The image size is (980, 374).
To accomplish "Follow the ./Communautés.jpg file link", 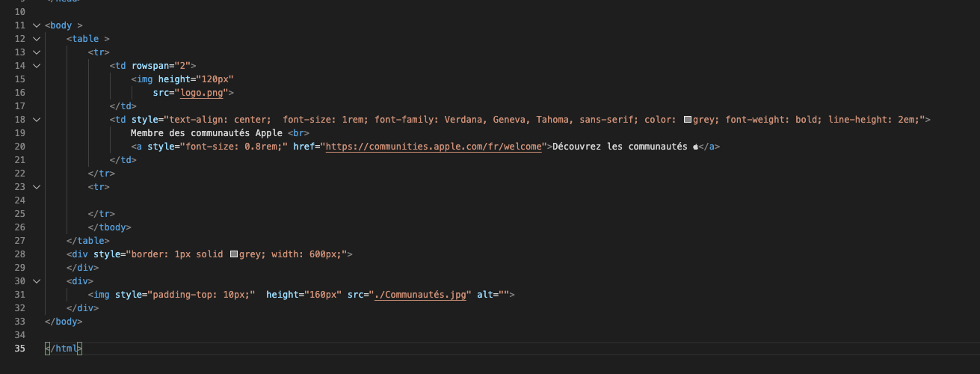I will tap(421, 295).
